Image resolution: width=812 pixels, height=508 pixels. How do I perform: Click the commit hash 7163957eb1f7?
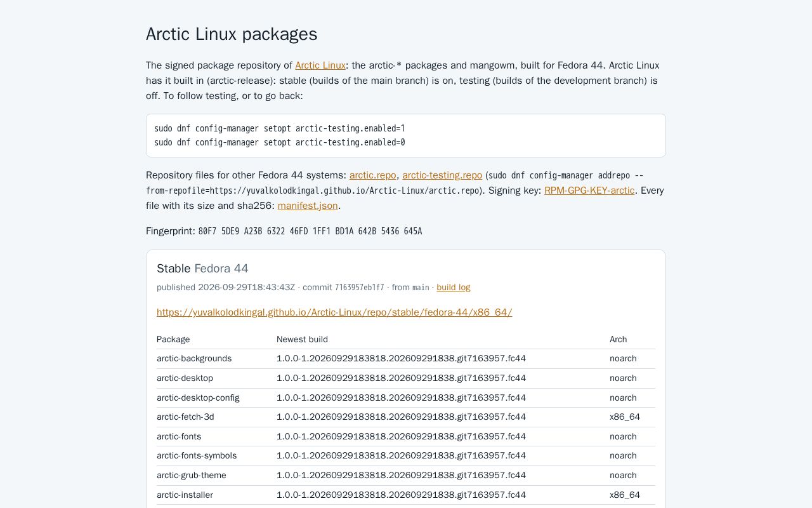click(360, 287)
